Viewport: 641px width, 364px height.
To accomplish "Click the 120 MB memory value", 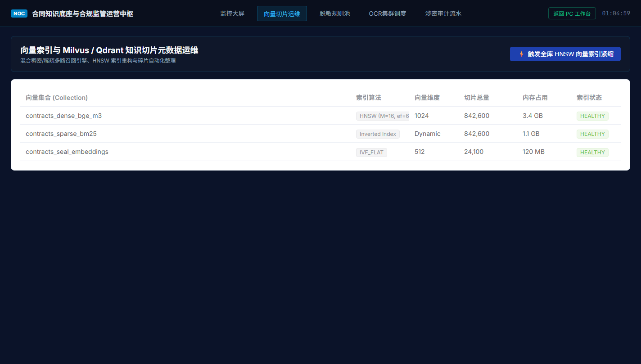I will tap(533, 152).
